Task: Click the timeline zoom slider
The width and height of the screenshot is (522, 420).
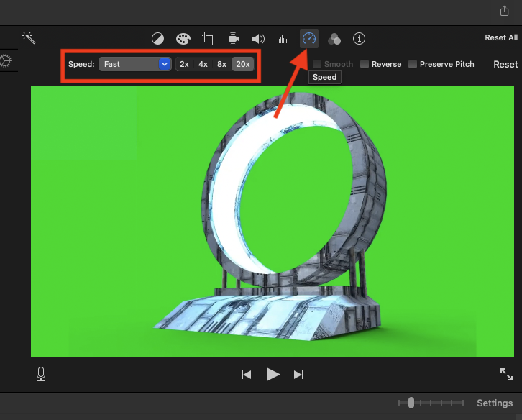Action: pyautogui.click(x=411, y=403)
